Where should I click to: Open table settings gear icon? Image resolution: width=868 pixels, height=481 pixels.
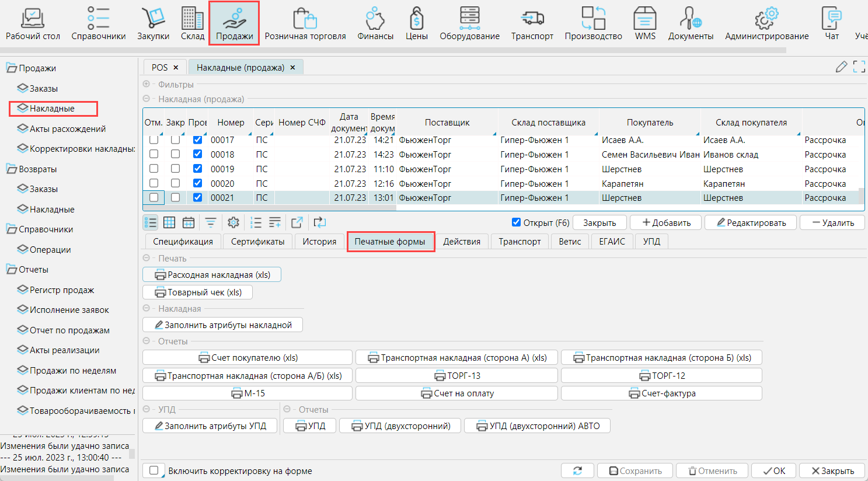(x=233, y=222)
